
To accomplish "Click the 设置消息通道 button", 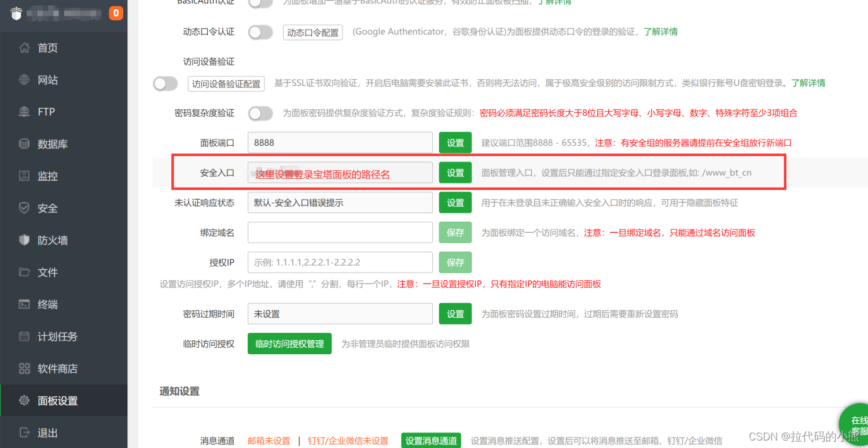I will (431, 441).
